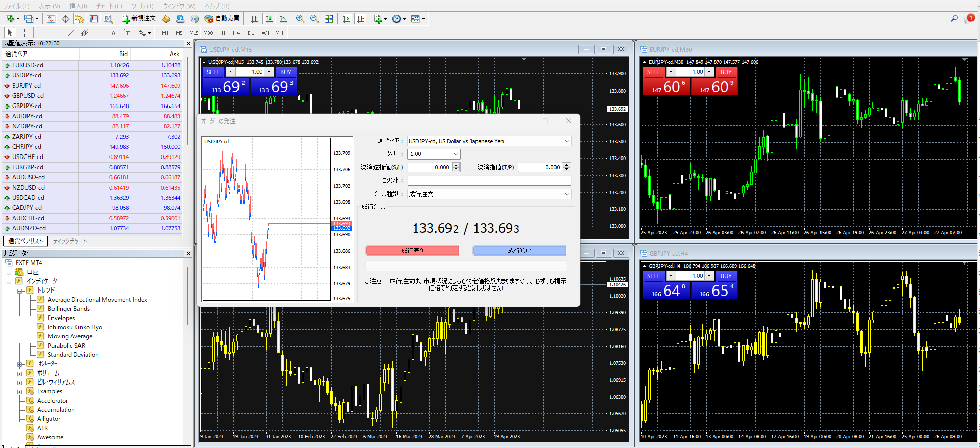Switch to the ティックチャート tab
This screenshot has height=448, width=980.
tap(70, 241)
